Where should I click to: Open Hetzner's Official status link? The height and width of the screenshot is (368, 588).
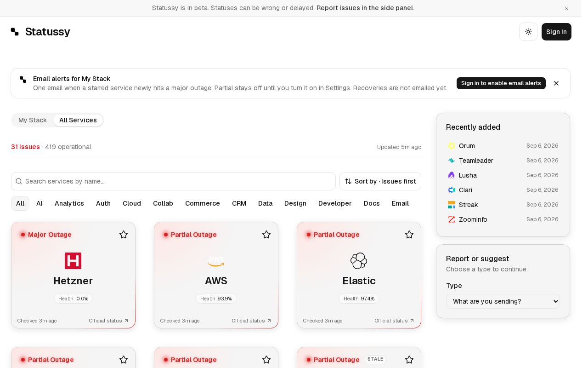pos(109,321)
